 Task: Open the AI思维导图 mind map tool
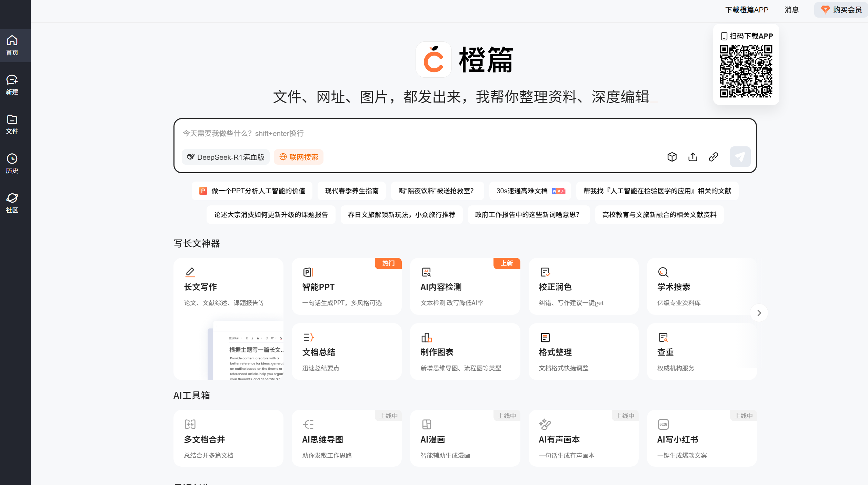tap(347, 438)
